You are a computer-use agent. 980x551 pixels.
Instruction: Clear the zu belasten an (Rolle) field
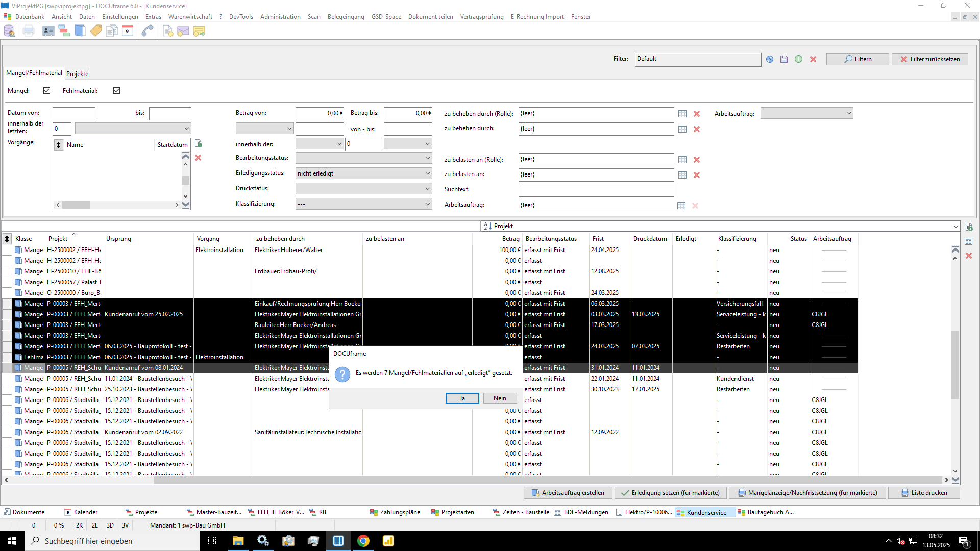[697, 160]
